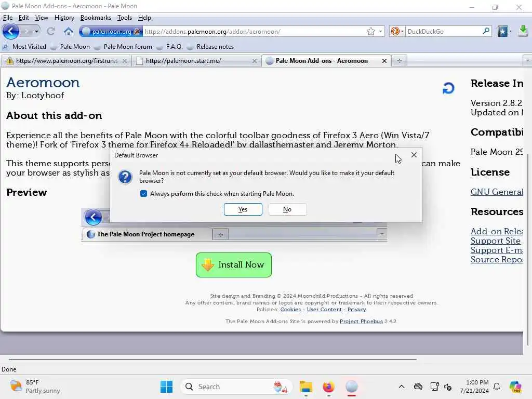Screen dimensions: 532x399
Task: Open File Explorer from the taskbar
Action: pyautogui.click(x=305, y=387)
